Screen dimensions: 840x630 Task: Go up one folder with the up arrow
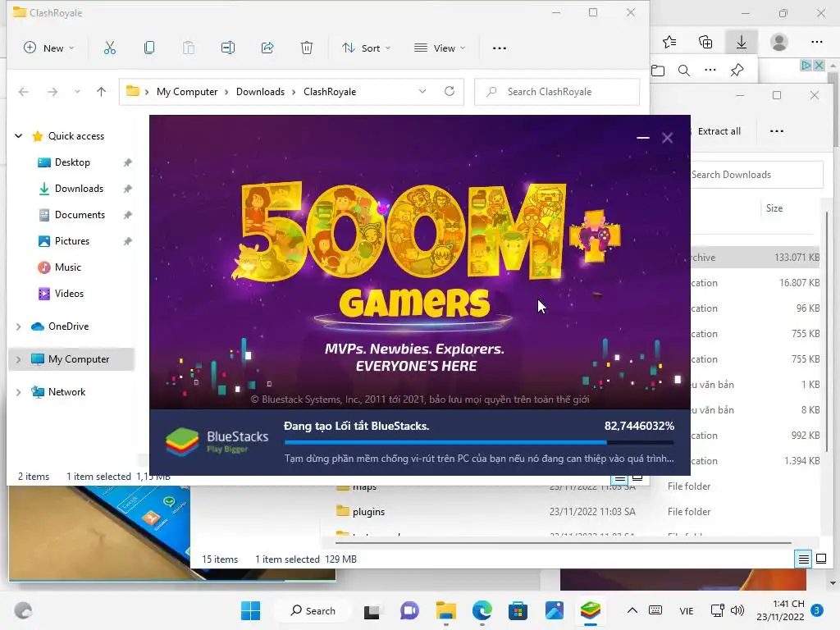[101, 92]
